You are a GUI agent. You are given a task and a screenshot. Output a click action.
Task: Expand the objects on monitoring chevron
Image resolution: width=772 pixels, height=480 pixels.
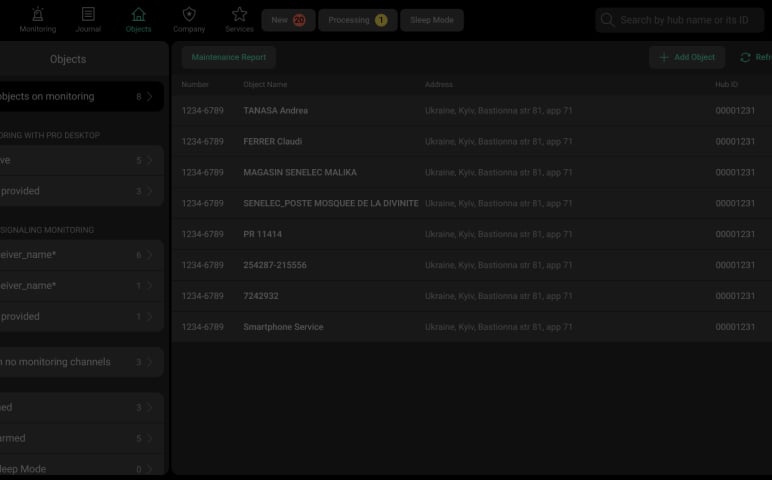click(x=149, y=97)
